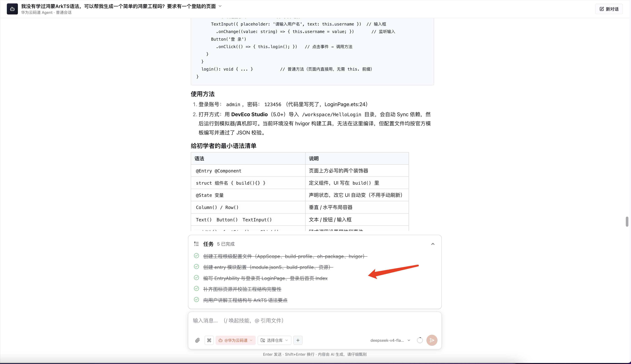Open the @华为云码道 agent selector
Viewport: 631px width, 364px height.
tap(235, 340)
